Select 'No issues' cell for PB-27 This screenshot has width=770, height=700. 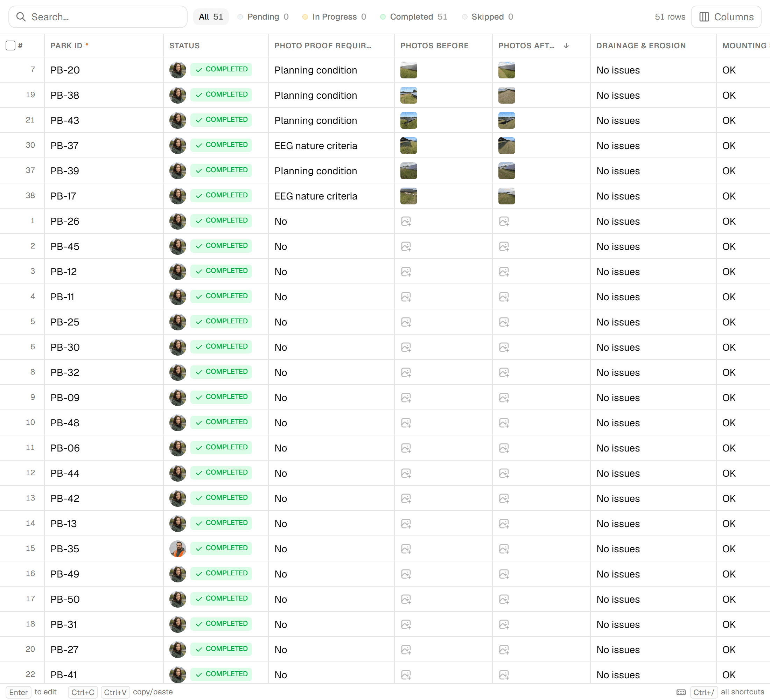653,650
